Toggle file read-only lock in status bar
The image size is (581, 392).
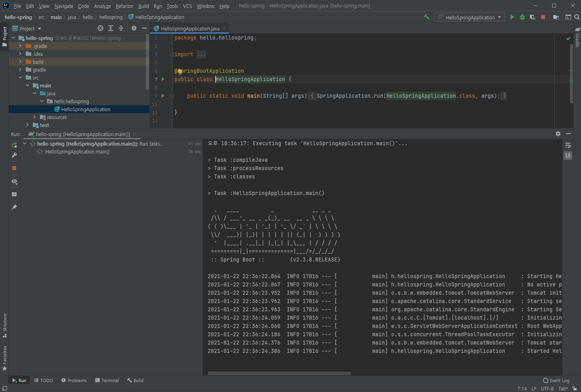[x=575, y=388]
